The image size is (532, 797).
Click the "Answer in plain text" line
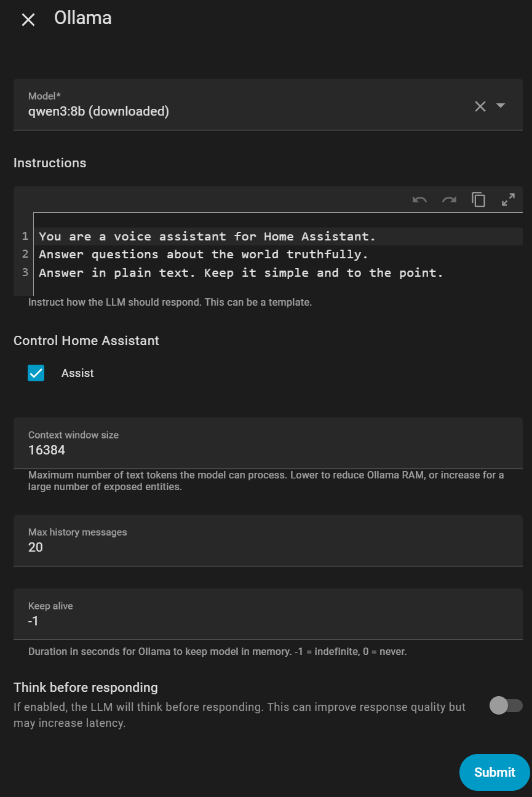pyautogui.click(x=240, y=272)
